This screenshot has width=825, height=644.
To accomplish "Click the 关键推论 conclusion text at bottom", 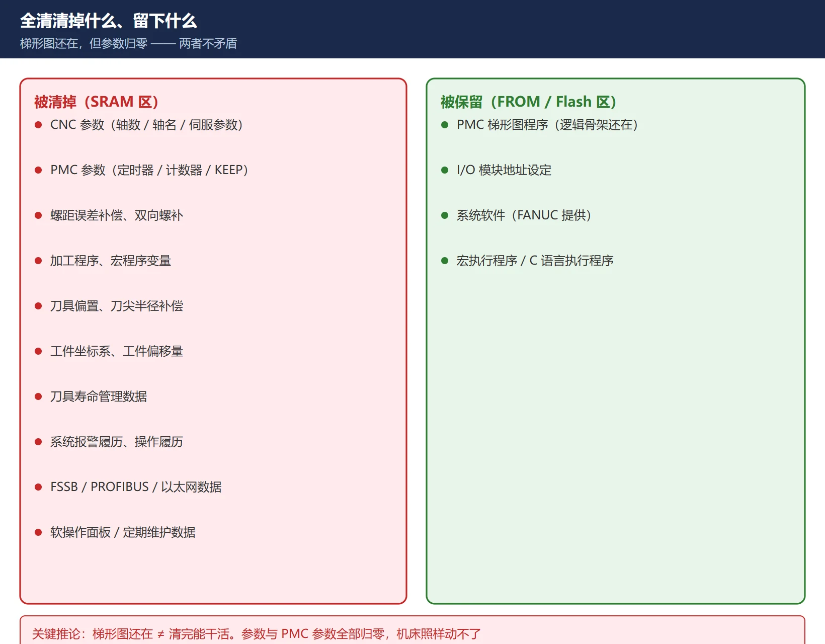I will click(257, 633).
